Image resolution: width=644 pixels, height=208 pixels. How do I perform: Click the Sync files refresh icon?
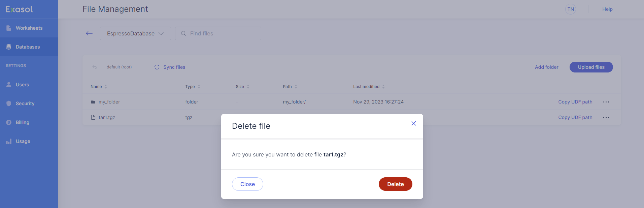(157, 67)
